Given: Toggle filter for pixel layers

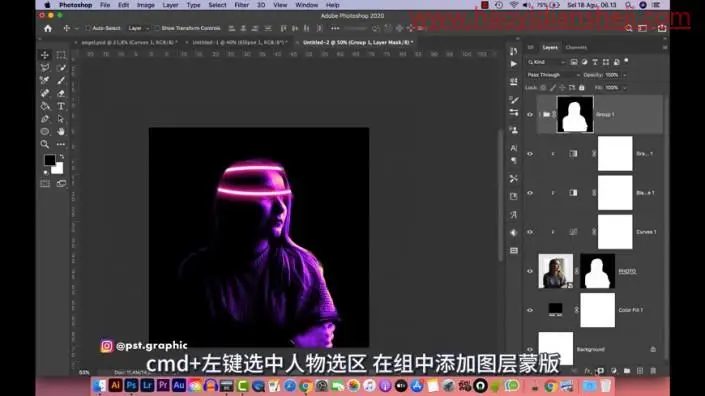Looking at the screenshot, I should 574,62.
